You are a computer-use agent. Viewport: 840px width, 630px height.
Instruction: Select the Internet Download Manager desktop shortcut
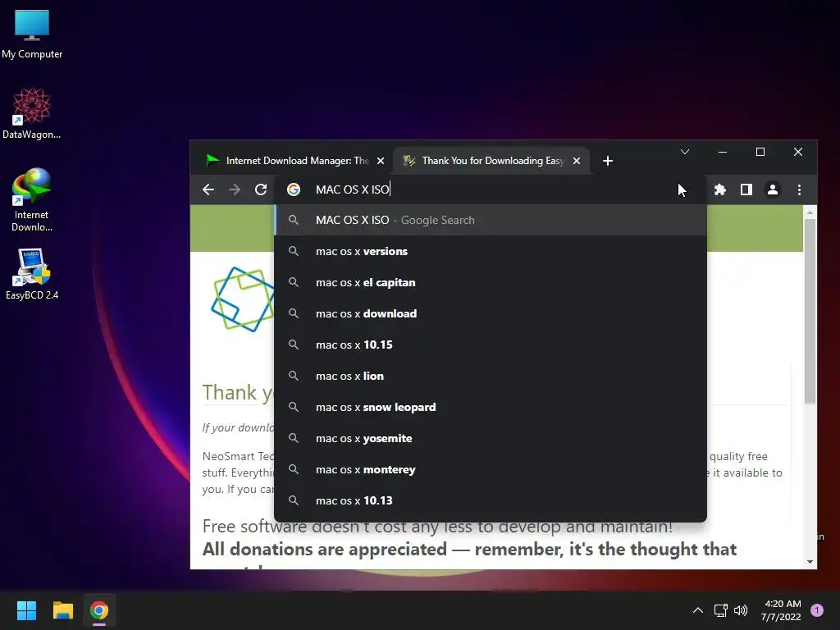coord(32,200)
